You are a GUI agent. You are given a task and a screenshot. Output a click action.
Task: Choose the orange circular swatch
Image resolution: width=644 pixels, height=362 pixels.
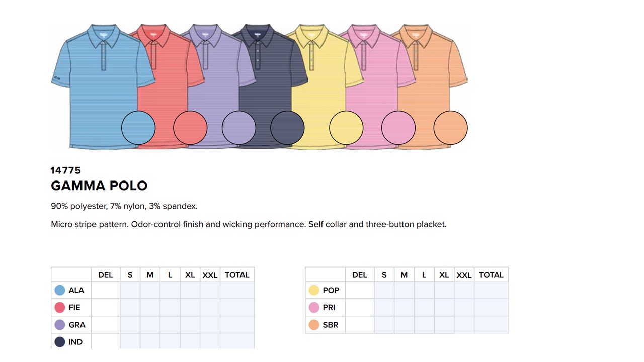coord(450,128)
